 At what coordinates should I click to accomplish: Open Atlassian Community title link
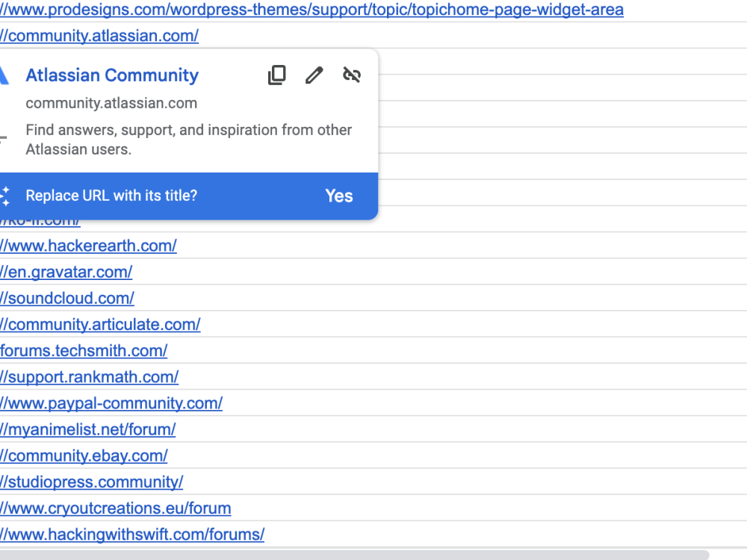112,75
